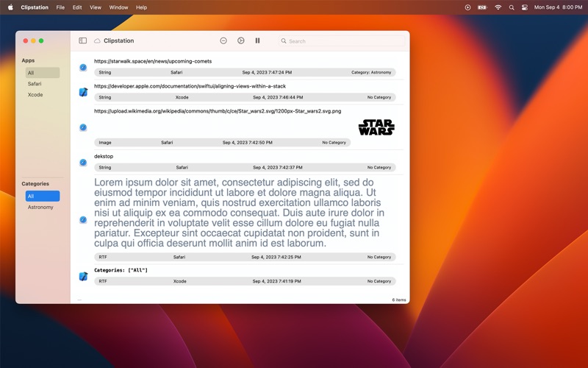Click the timestamp Sep 4, 2023 7:46:44 PM
Viewport: 588px width, 368px height.
[278, 97]
